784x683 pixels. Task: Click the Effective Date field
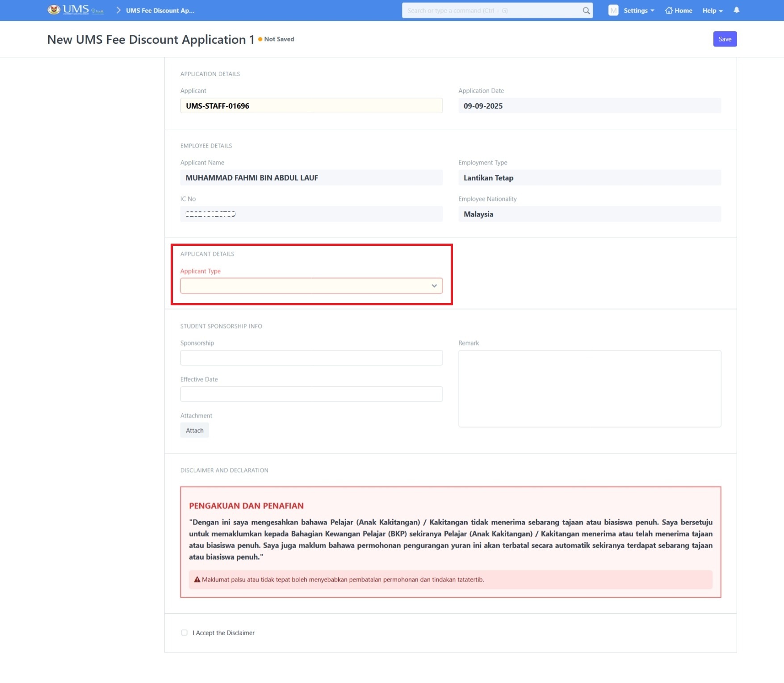point(311,394)
